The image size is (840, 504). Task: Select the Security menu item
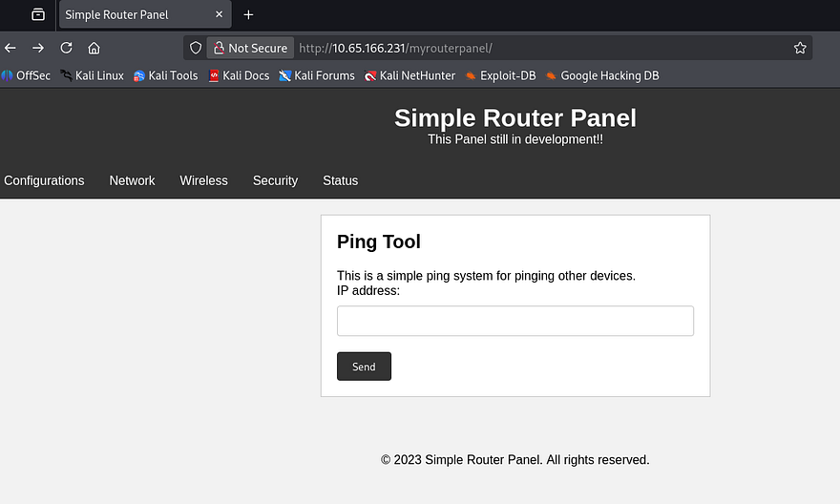275,180
